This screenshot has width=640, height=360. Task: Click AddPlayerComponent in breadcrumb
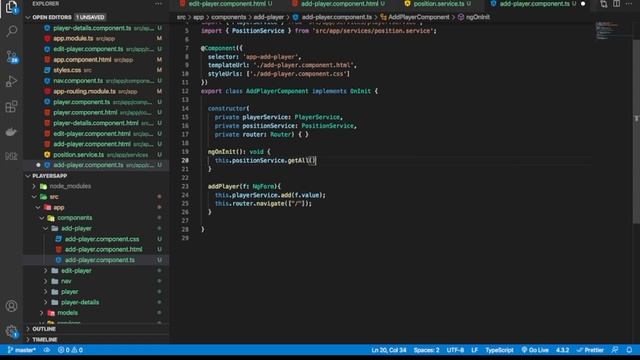pyautogui.click(x=418, y=17)
